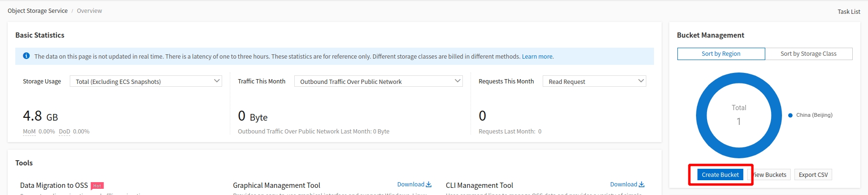This screenshot has width=868, height=195.
Task: Click the Create Bucket button
Action: click(x=720, y=175)
